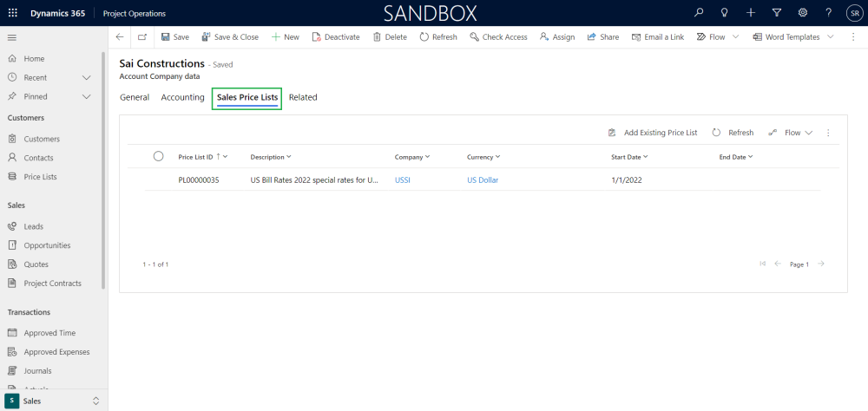Open command bar overflow more options
Viewport: 868px width, 411px height.
point(852,37)
